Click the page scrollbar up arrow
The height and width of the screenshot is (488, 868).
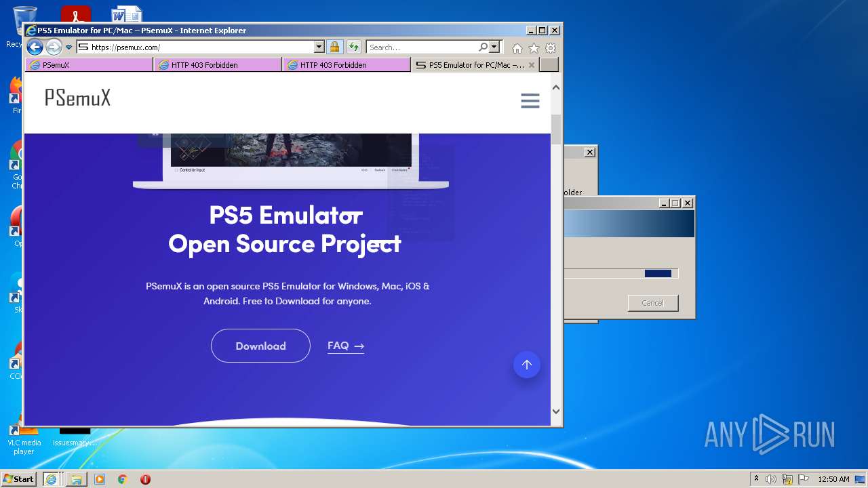tap(556, 87)
